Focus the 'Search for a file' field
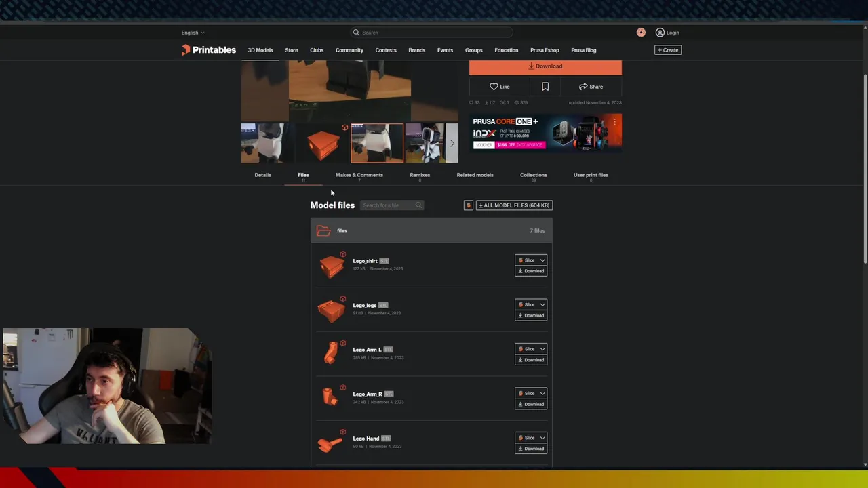 [391, 205]
